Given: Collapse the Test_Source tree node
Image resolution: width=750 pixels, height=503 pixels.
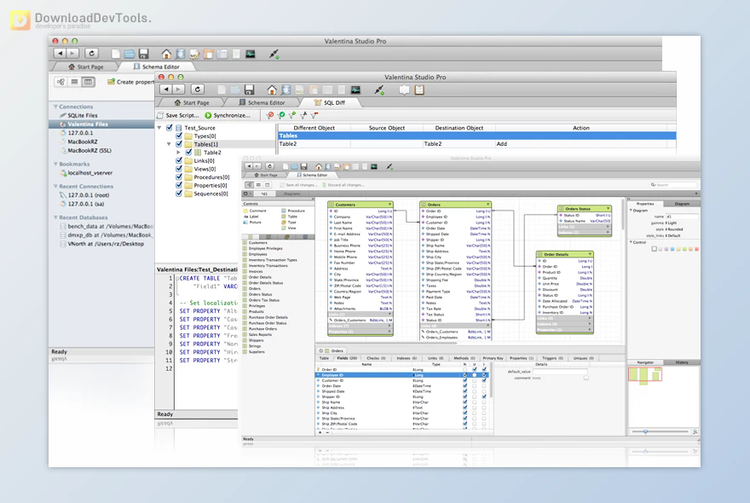Looking at the screenshot, I should [160, 128].
